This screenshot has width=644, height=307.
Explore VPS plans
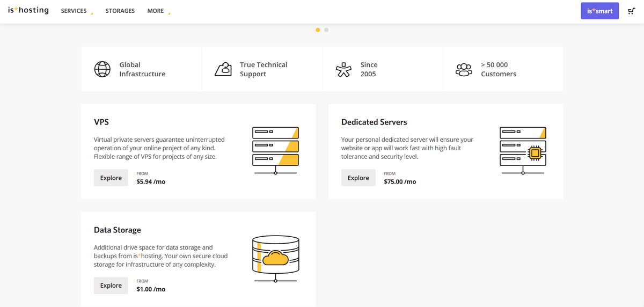coord(111,178)
